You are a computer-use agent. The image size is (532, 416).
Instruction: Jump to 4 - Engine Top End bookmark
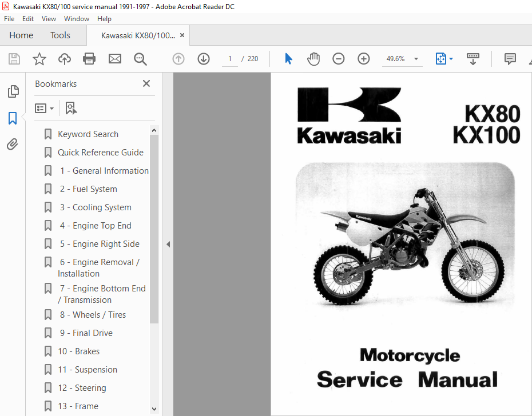[x=96, y=226]
